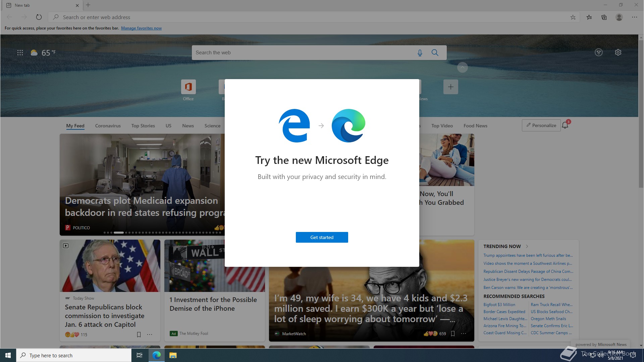Open Ram Truck Recall search

click(x=551, y=305)
